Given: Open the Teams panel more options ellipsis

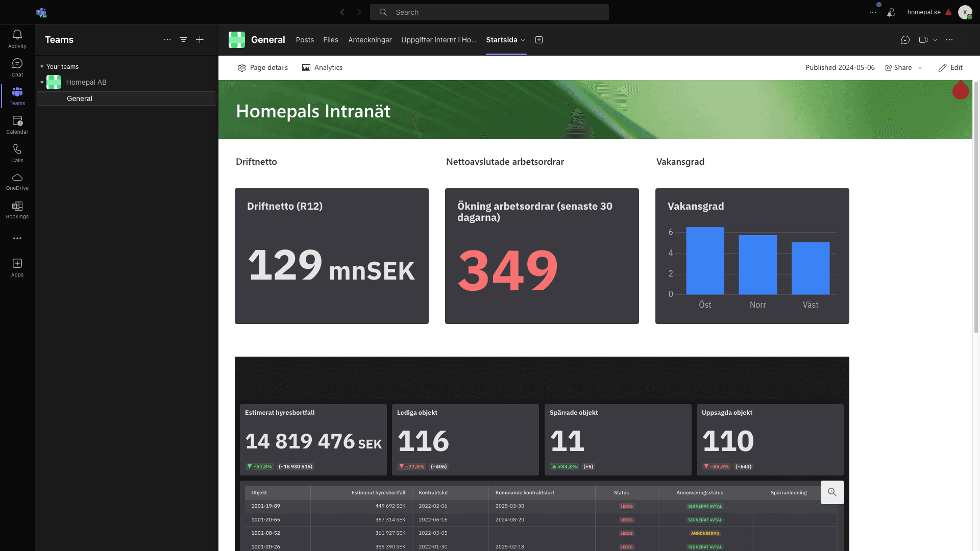Looking at the screenshot, I should pos(167,40).
